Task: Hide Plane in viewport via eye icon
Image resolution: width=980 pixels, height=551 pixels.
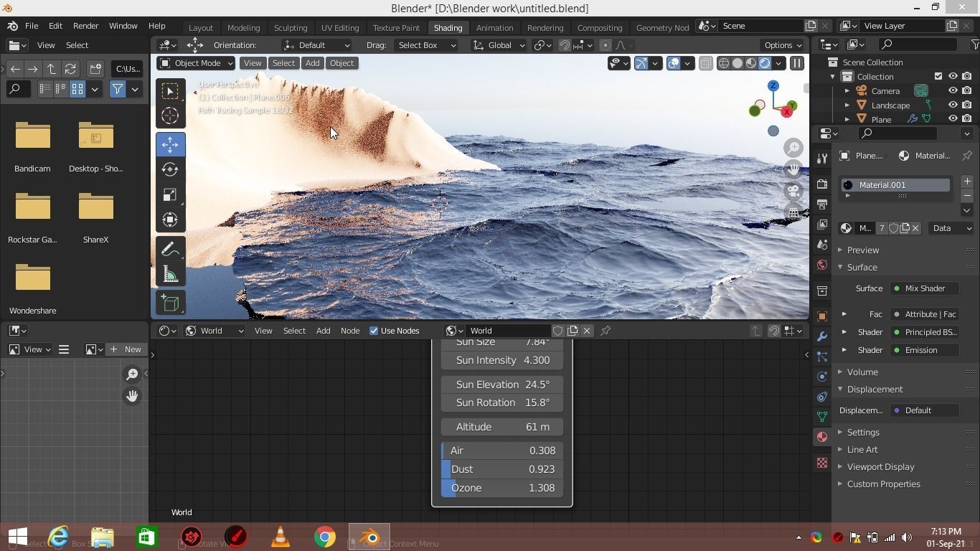Action: [x=953, y=119]
